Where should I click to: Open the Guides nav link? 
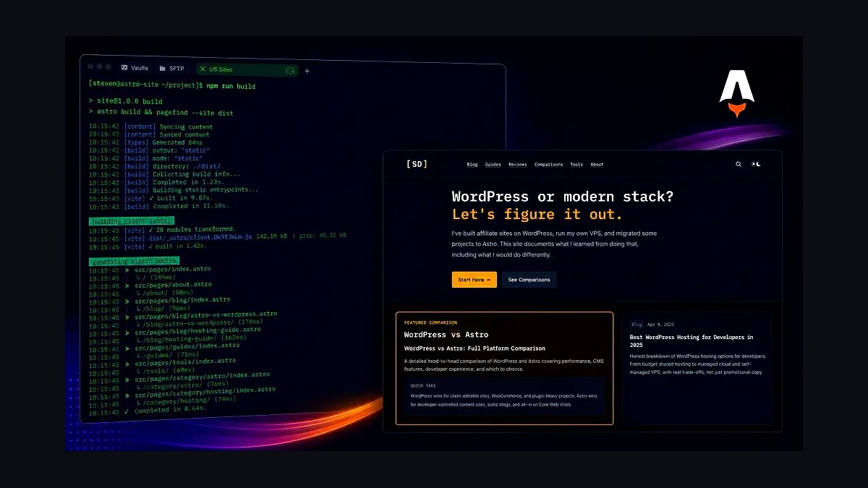pyautogui.click(x=493, y=164)
